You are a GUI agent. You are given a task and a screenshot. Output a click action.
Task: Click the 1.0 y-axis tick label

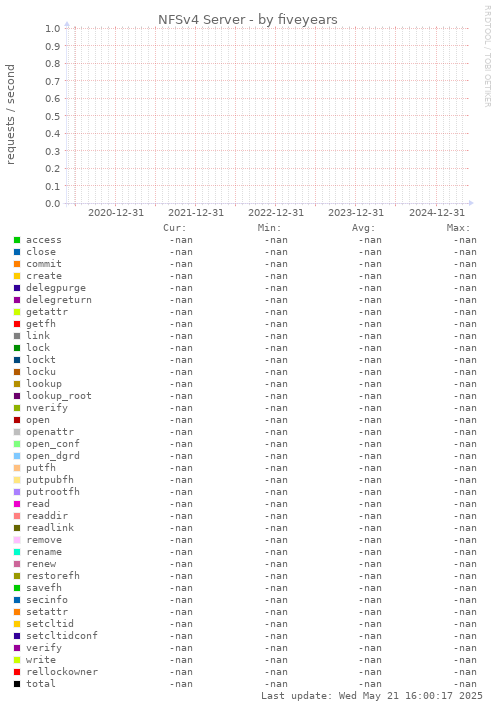point(52,28)
